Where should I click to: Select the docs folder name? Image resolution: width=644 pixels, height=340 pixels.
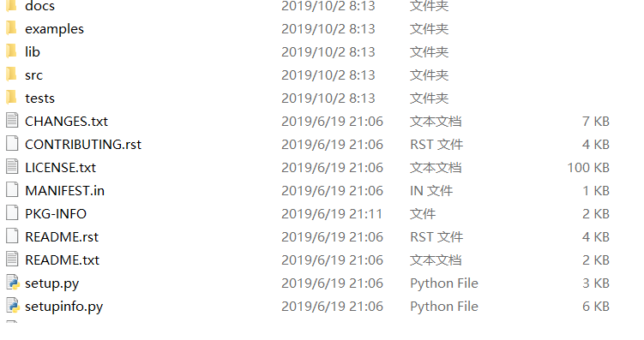(39, 6)
